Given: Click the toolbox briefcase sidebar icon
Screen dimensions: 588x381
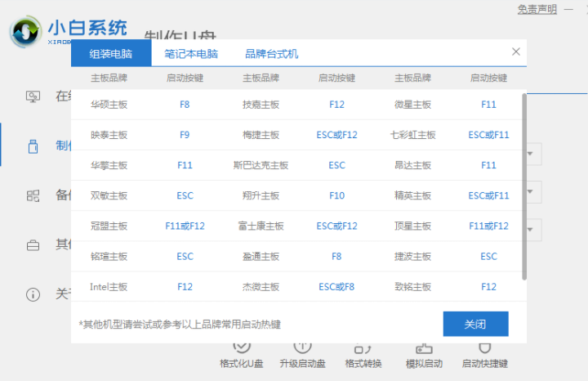Looking at the screenshot, I should coord(33,244).
